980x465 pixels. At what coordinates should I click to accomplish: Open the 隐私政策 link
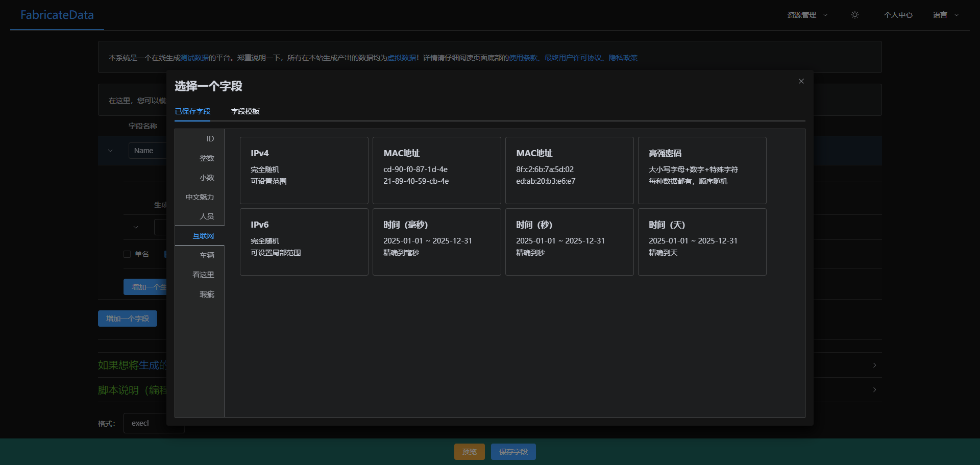point(623,58)
